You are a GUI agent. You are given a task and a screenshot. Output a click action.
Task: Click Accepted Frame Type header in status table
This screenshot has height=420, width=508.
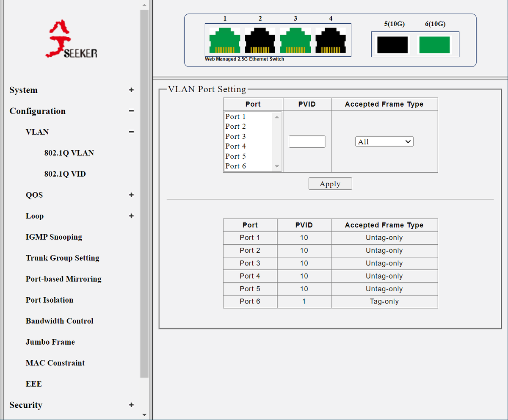(384, 225)
